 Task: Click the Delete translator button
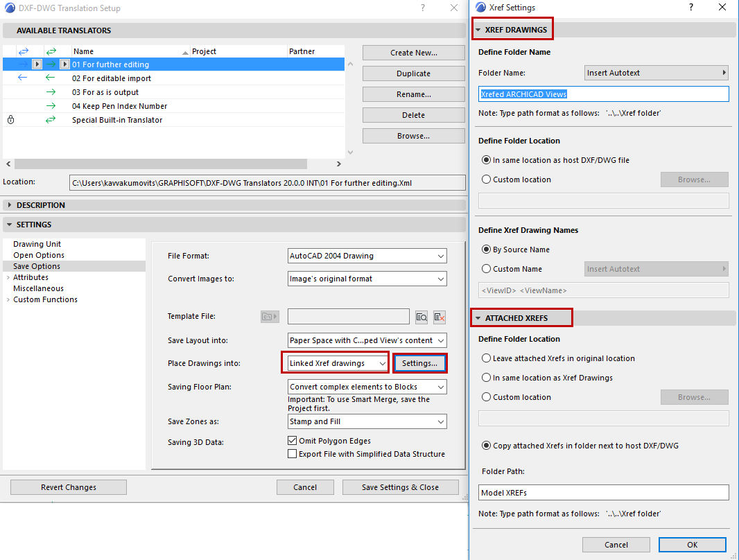413,115
